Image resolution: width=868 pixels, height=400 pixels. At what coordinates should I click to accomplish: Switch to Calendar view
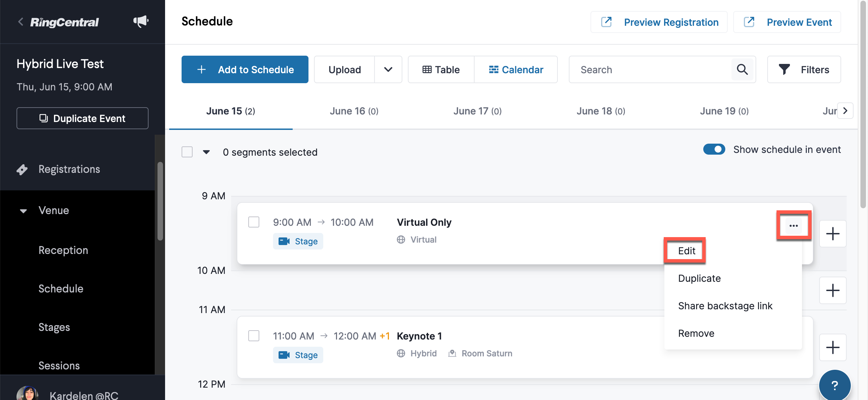pos(516,70)
